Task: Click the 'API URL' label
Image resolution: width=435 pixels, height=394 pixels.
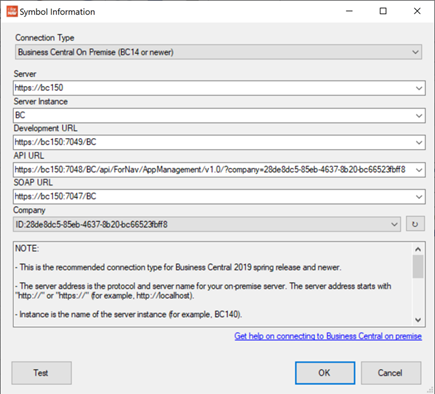Action: click(x=29, y=156)
